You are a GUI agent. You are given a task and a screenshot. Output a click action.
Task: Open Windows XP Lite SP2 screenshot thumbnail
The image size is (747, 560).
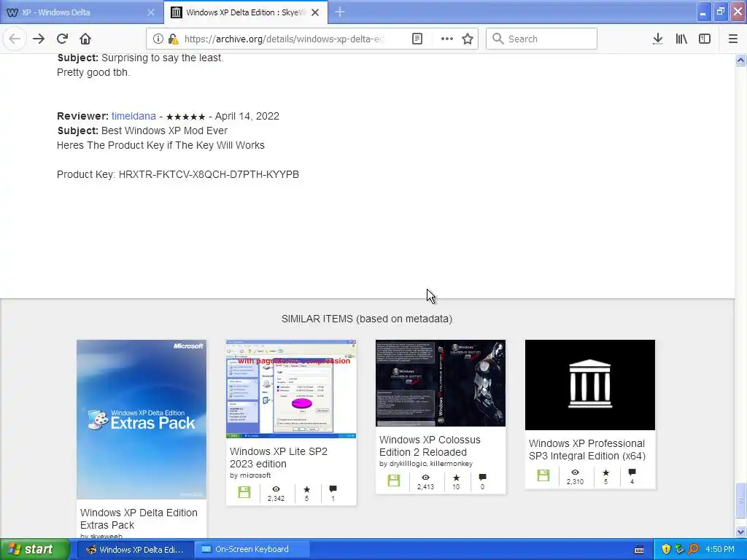point(291,389)
